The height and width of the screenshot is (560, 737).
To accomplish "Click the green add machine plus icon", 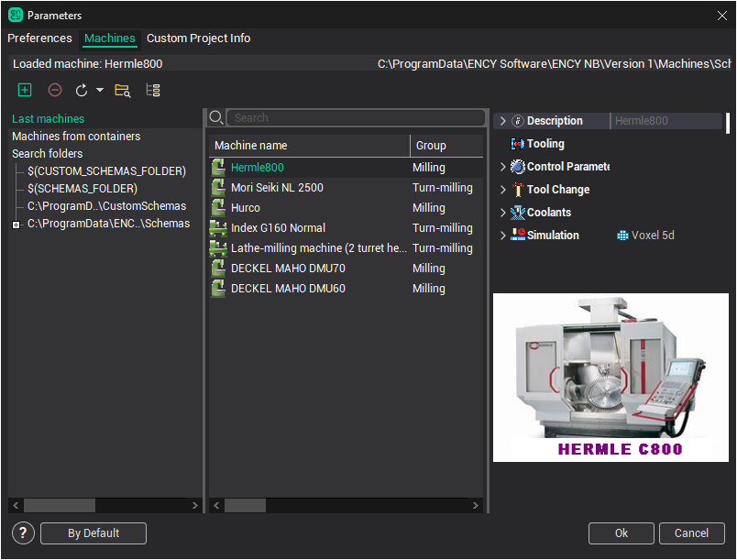I will coord(25,90).
